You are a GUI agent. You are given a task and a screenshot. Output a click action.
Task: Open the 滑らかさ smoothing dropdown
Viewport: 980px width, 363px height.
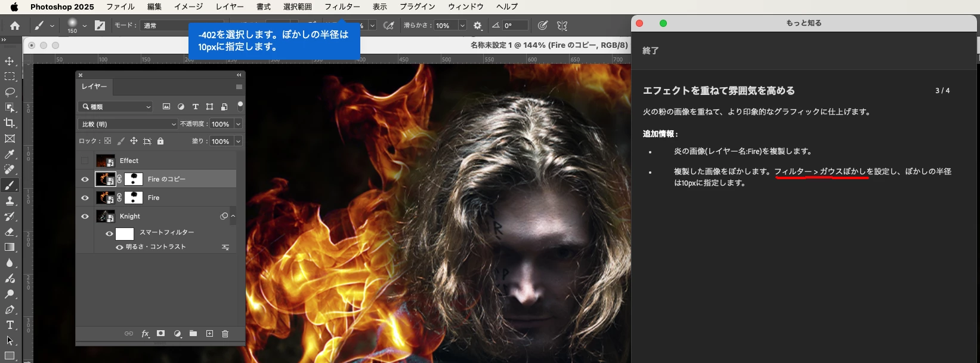[x=462, y=26]
